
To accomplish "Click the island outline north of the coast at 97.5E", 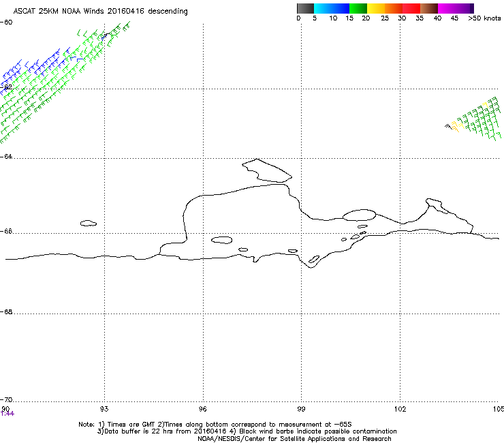I will [x=267, y=170].
